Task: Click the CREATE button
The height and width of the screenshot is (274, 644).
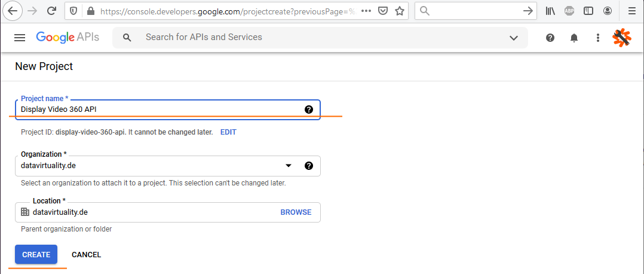Action: tap(36, 254)
